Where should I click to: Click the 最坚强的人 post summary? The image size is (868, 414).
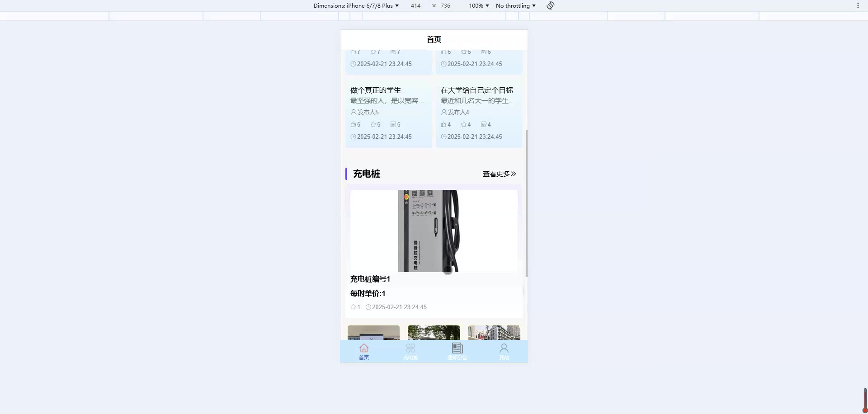pyautogui.click(x=387, y=100)
